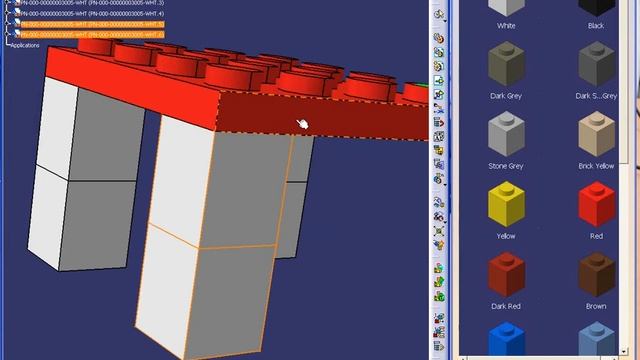Click the New Part toolbar icon
The height and width of the screenshot is (360, 640).
click(x=438, y=66)
